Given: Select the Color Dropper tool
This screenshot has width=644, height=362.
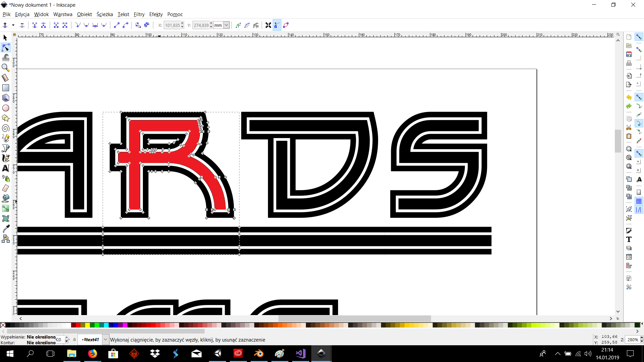Looking at the screenshot, I should [x=5, y=229].
